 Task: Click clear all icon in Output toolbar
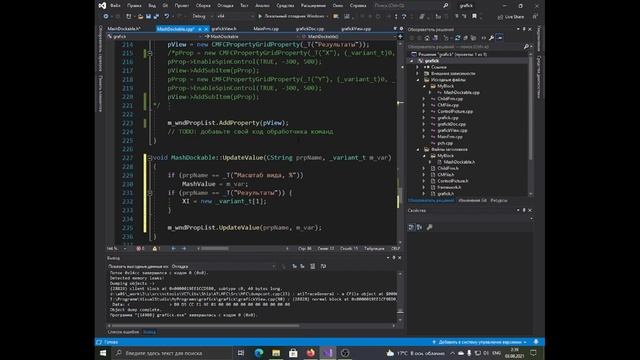(x=312, y=267)
